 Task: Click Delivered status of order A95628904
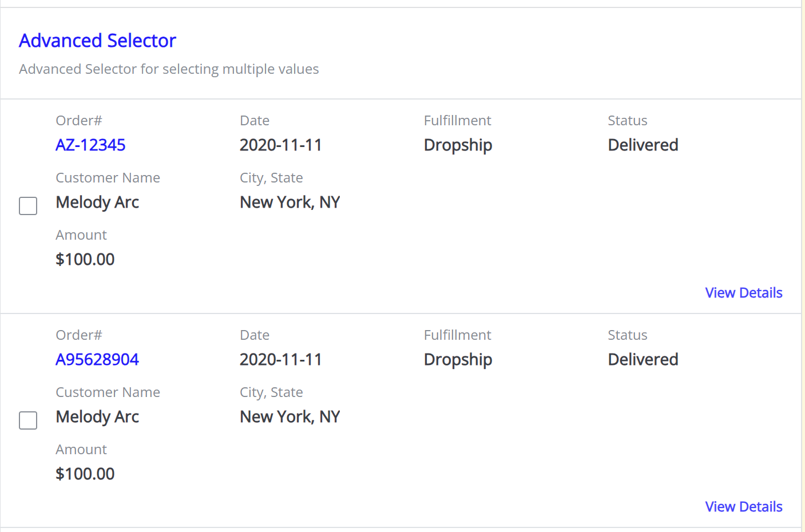click(x=643, y=359)
